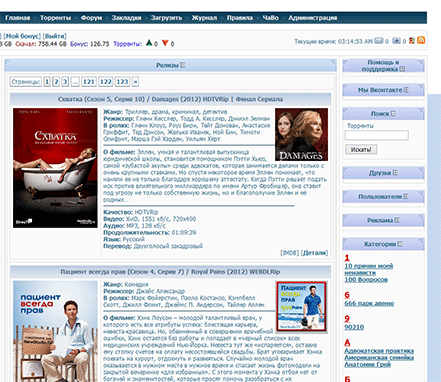The width and height of the screenshot is (441, 382).
Task: Open the IMDB link for Damages
Action: 290,253
